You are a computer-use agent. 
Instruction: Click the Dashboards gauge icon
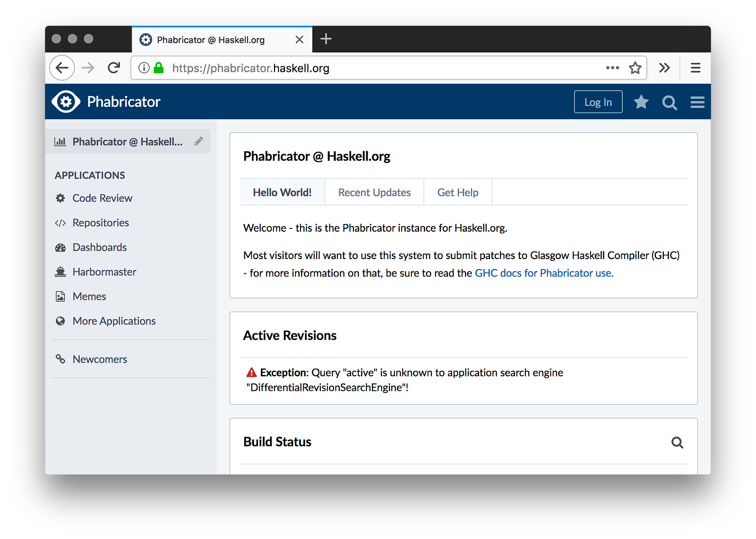(x=60, y=247)
